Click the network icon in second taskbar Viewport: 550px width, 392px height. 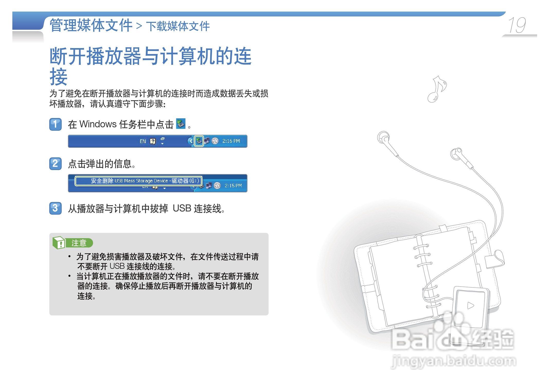pos(209,185)
